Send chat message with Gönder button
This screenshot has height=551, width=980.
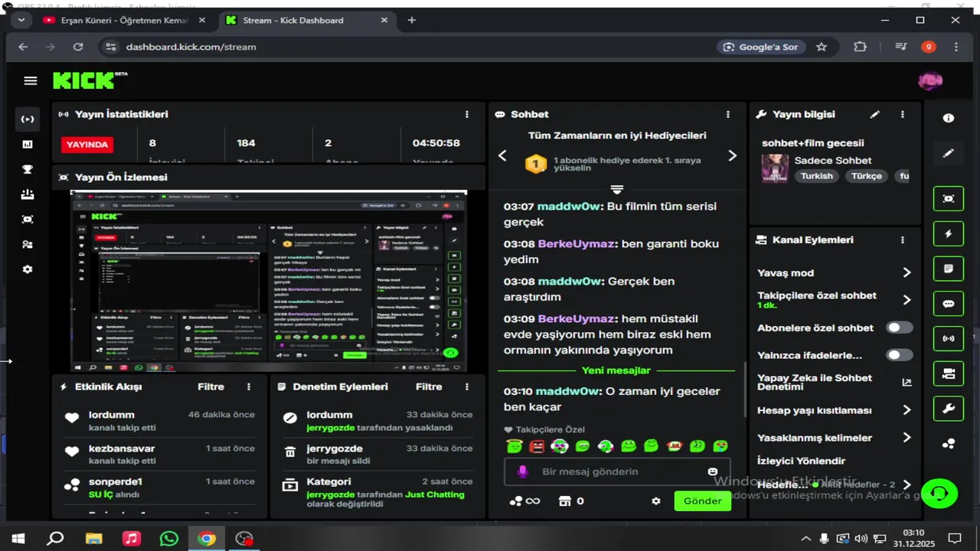[702, 500]
